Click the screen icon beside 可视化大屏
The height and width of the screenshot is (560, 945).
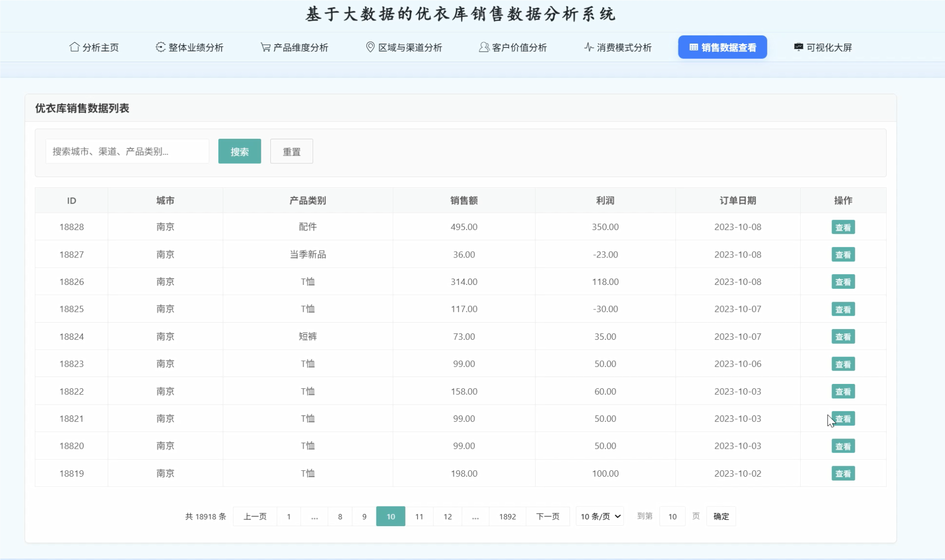[799, 47]
